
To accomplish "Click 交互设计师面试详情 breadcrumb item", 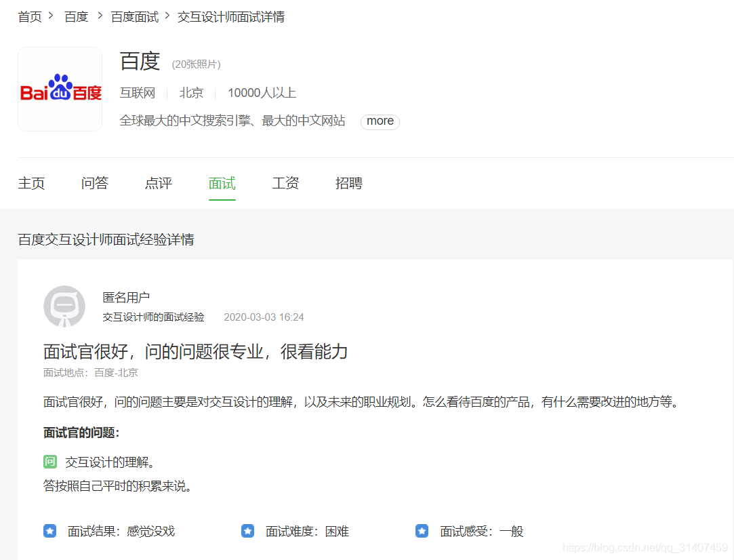I will point(231,17).
